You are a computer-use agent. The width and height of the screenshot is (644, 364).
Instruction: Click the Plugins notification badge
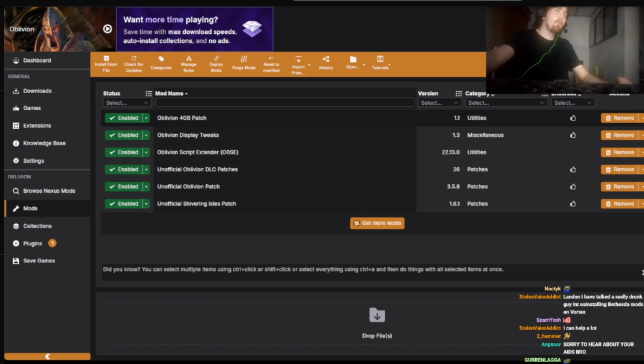click(52, 243)
